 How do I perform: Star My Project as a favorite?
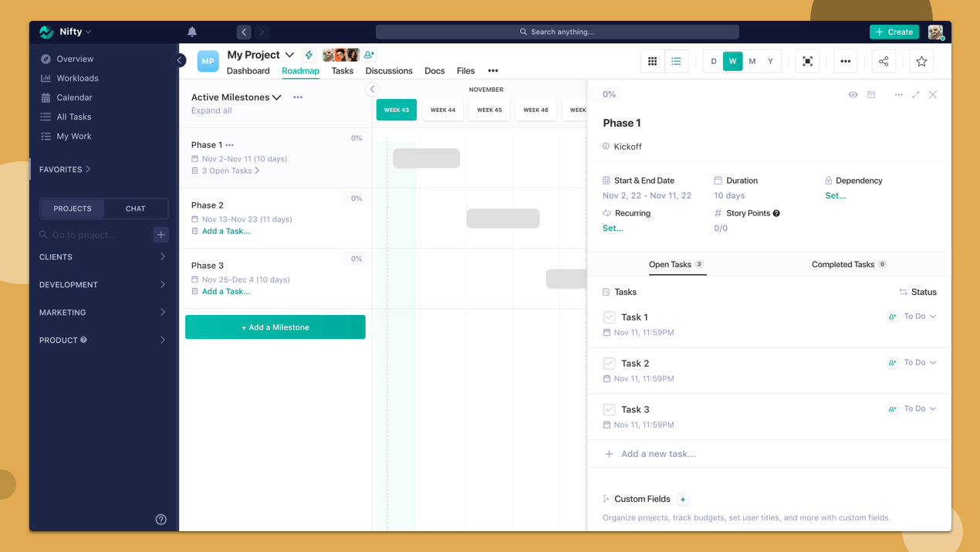[921, 61]
